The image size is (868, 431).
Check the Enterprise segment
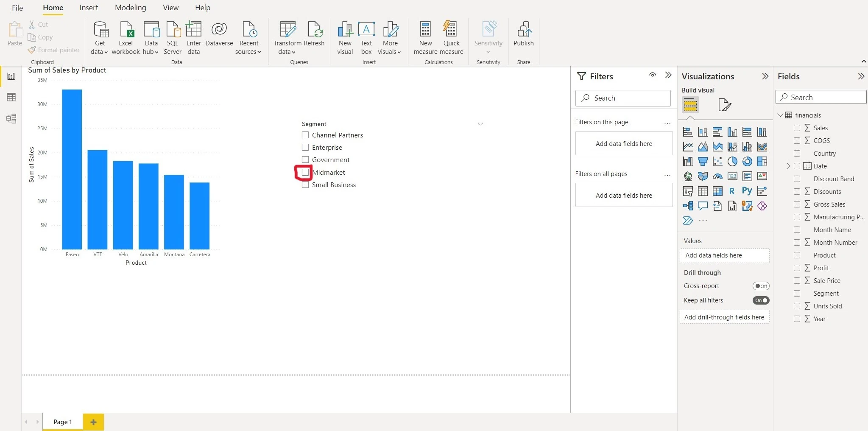pyautogui.click(x=305, y=147)
